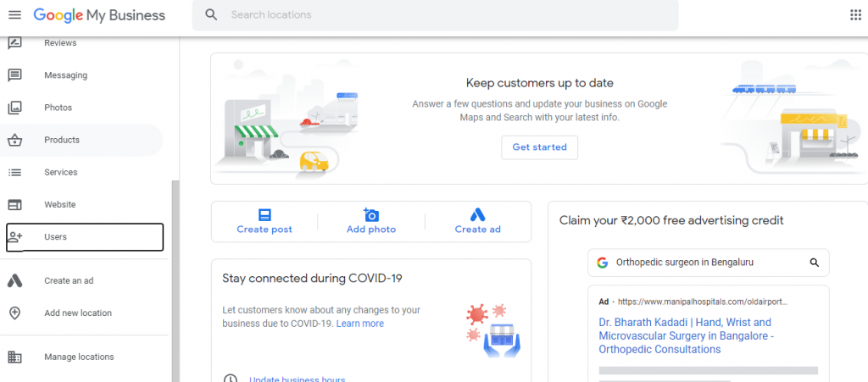
Task: Click the Website layout icon
Action: [15, 204]
